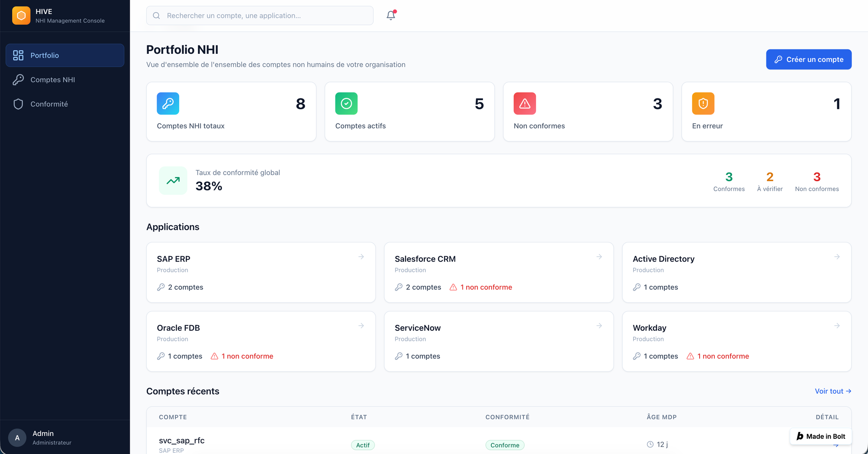
Task: Click the Made in Bolt badge
Action: (821, 436)
